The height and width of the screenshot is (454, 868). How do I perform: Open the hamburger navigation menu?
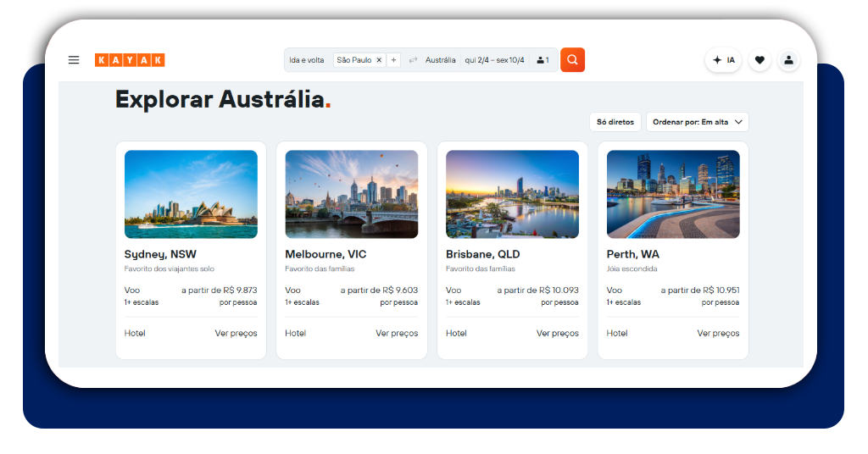[x=74, y=60]
